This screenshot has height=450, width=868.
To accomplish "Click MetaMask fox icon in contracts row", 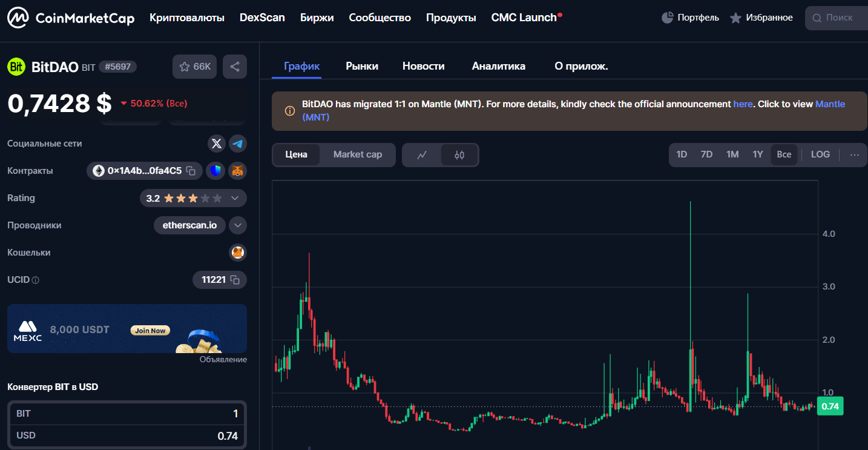I will [238, 171].
